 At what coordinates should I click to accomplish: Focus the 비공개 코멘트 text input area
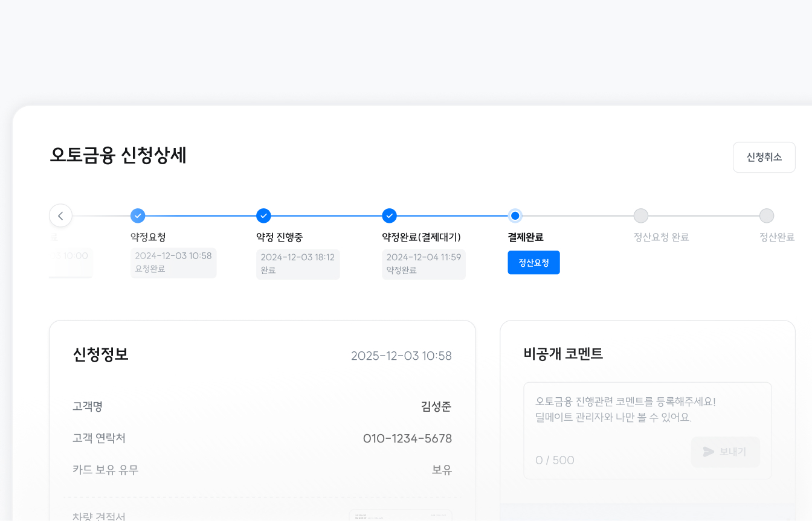coord(646,409)
